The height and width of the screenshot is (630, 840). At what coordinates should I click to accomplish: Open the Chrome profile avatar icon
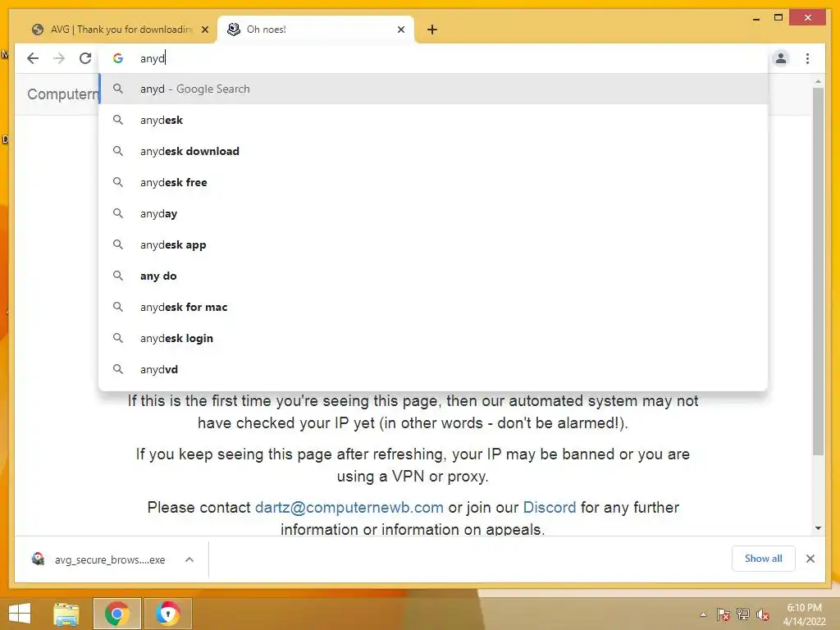click(781, 58)
